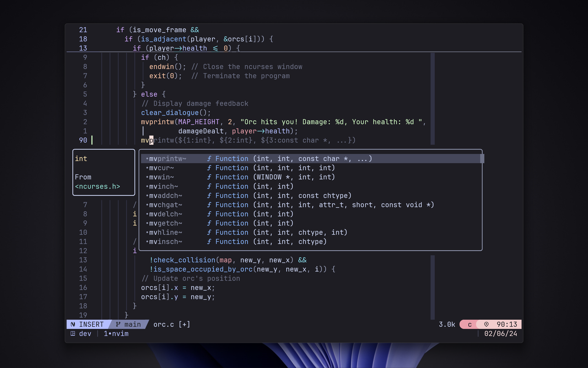Viewport: 588px width, 368px height.
Task: Pick mvinsch~ at bottom of list
Action: [311, 242]
